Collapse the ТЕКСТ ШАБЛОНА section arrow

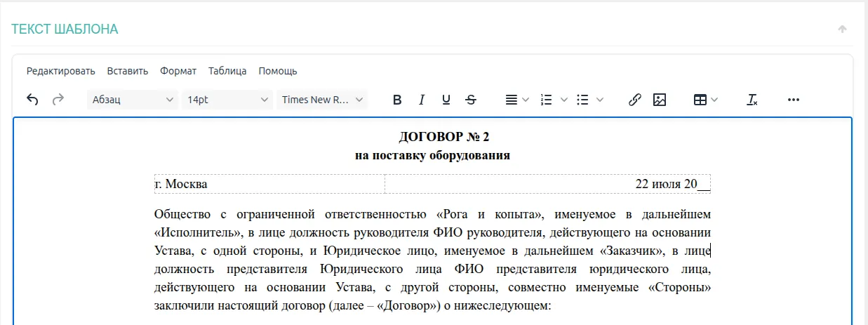[x=842, y=29]
